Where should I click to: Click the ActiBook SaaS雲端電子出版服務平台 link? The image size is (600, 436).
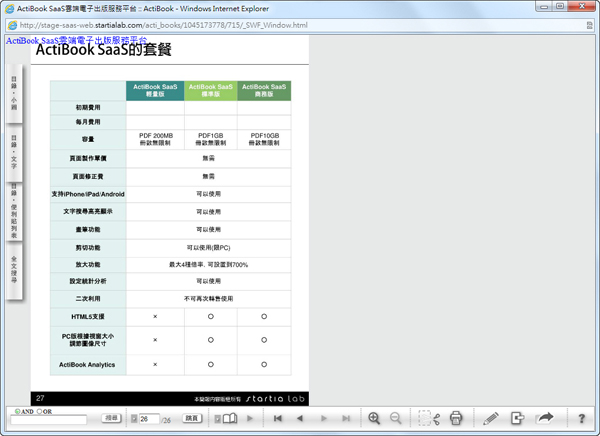coord(76,40)
